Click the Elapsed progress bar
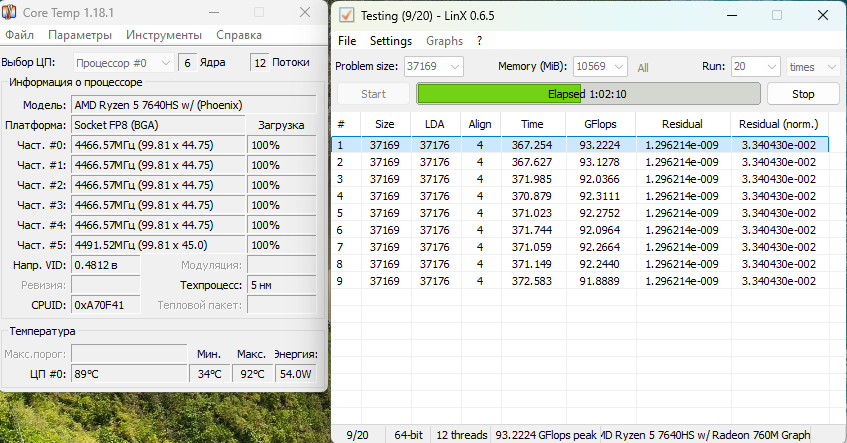Viewport: 847px width, 443px height. tap(588, 94)
